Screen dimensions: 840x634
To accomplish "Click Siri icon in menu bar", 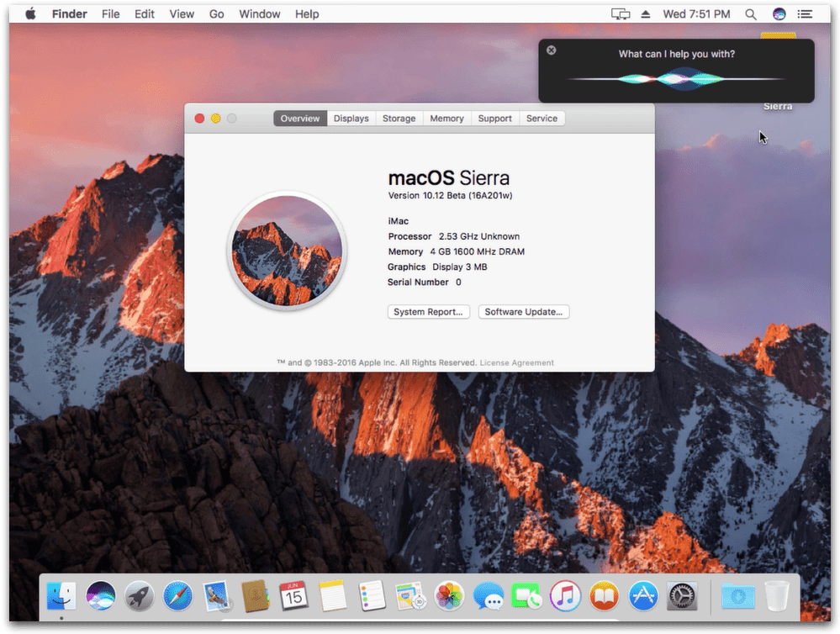I will 779,14.
